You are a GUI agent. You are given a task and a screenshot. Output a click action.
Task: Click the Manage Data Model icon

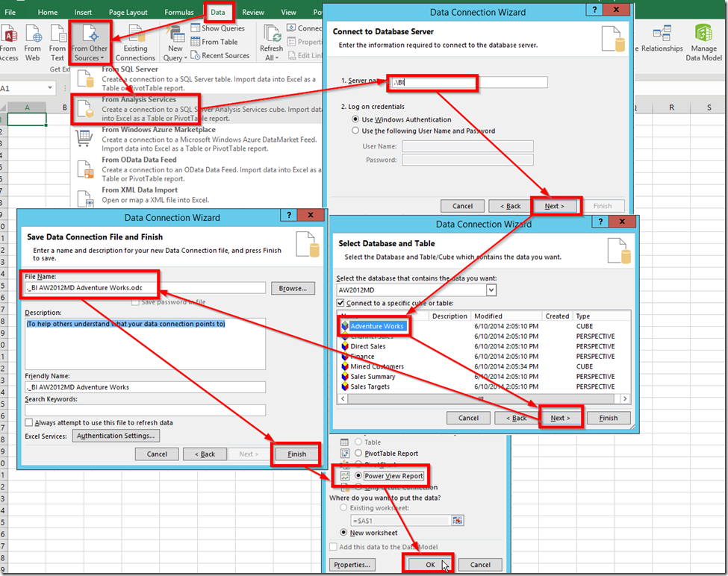coord(704,43)
